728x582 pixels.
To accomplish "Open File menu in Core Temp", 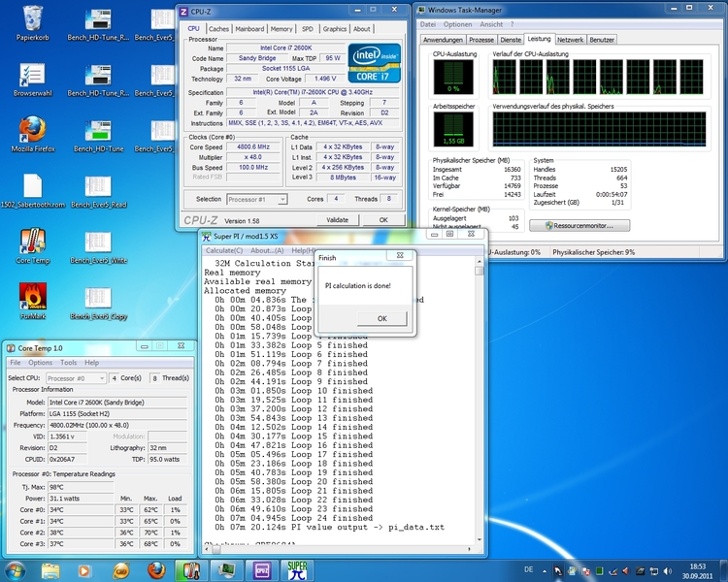I will 16,363.
